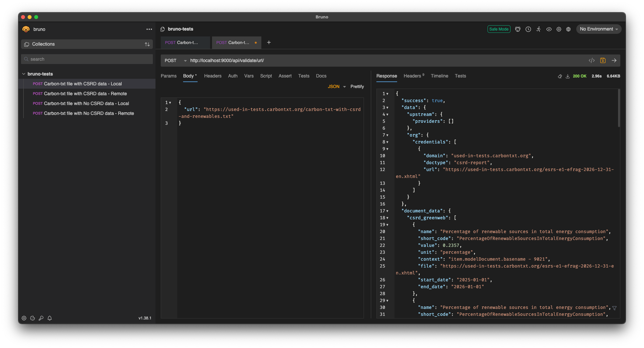Viewport: 644px width, 348px height.
Task: Switch to the first POST Carbon-t... tab
Action: coord(185,43)
